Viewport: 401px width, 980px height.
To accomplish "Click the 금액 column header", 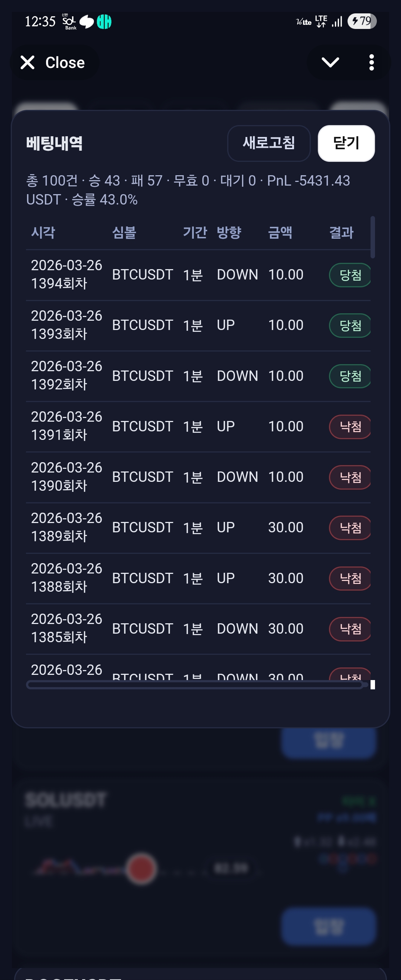I will pyautogui.click(x=280, y=232).
